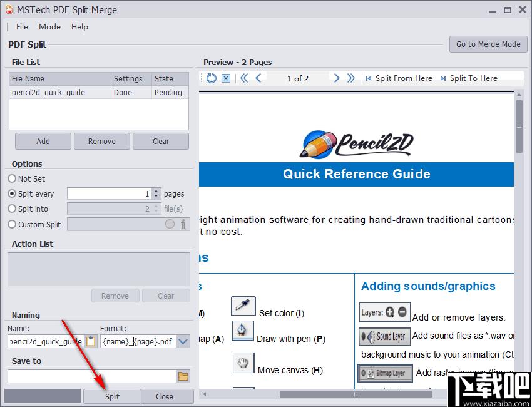532x407 pixels.
Task: Click the Custom Split add plus icon
Action: [x=170, y=224]
